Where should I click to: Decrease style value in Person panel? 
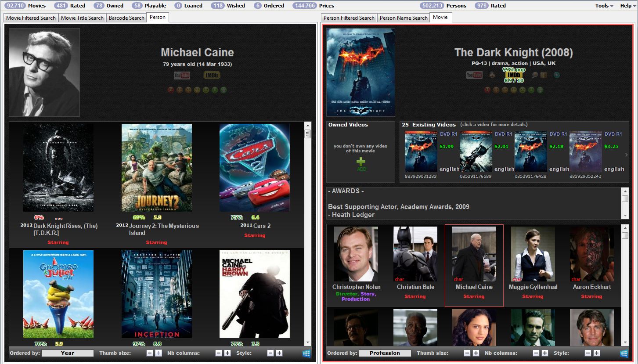[270, 353]
